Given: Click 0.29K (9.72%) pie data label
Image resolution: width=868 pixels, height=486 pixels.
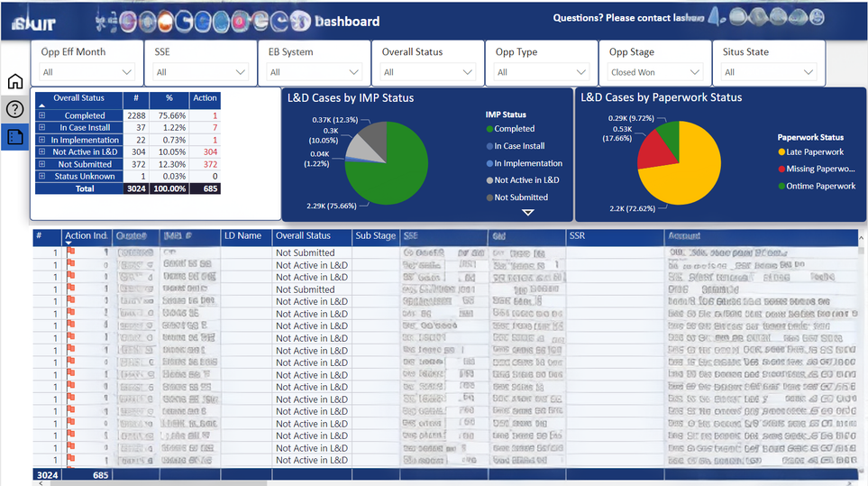Looking at the screenshot, I should point(631,118).
